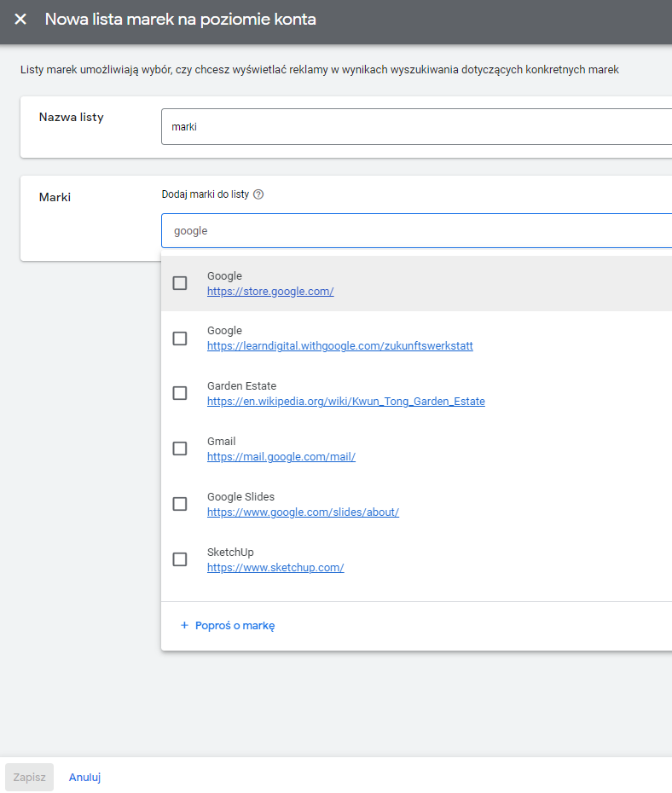Focus the Nazwa listy field containing marki
This screenshot has height=793, width=672.
point(417,126)
